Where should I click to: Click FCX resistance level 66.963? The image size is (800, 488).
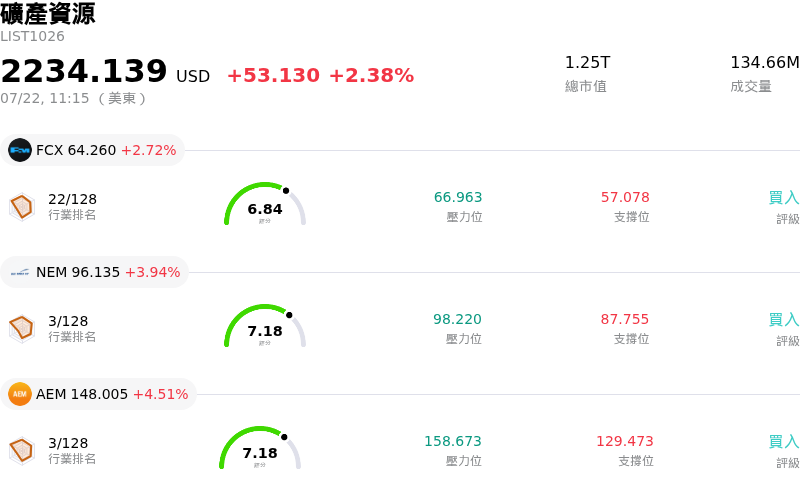tap(458, 197)
